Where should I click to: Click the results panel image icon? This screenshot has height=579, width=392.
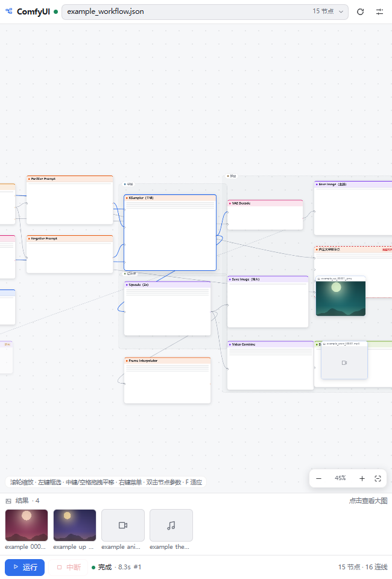click(8, 501)
